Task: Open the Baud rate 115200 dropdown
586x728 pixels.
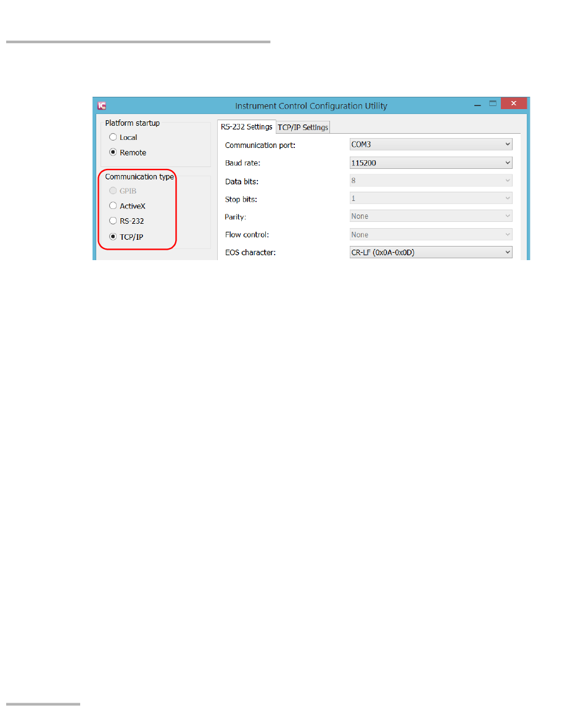Action: tap(431, 163)
